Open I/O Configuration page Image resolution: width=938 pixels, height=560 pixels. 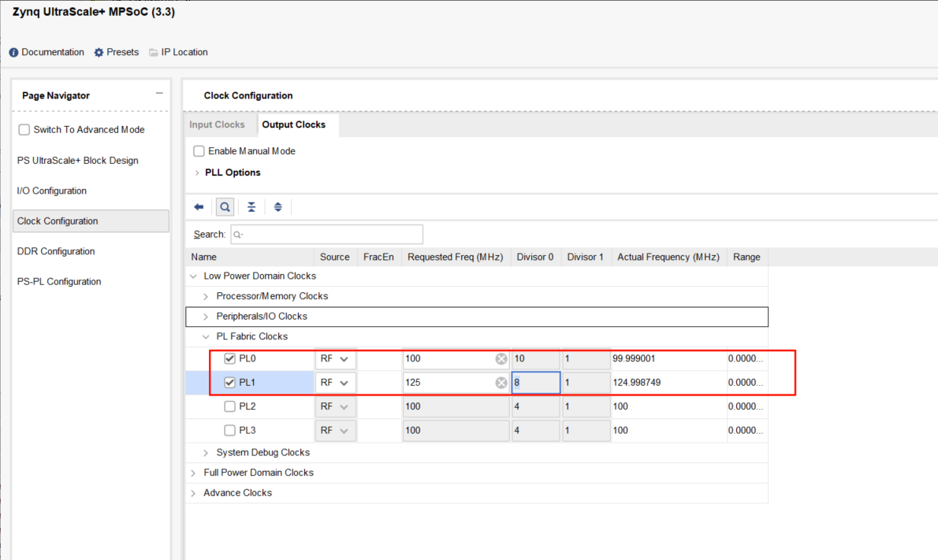[52, 191]
